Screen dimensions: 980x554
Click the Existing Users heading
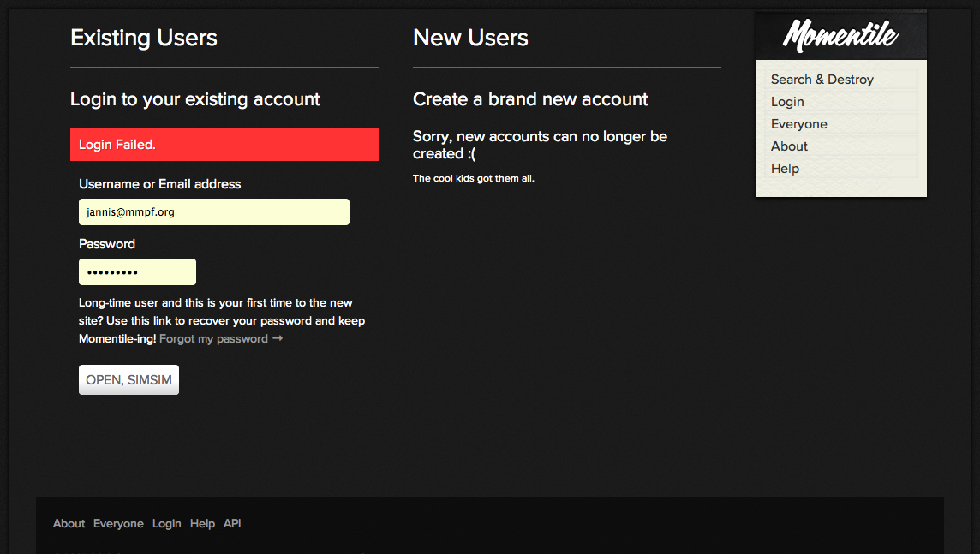pyautogui.click(x=144, y=38)
